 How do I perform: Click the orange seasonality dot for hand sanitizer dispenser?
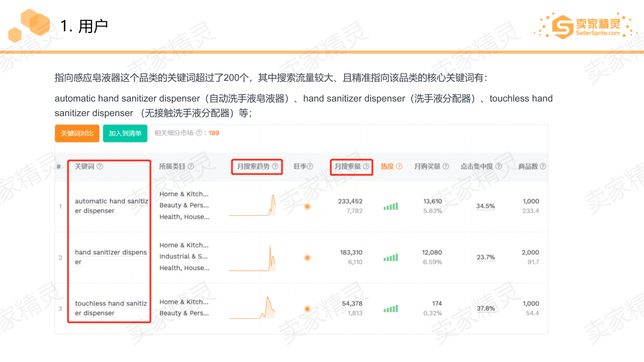pyautogui.click(x=307, y=257)
